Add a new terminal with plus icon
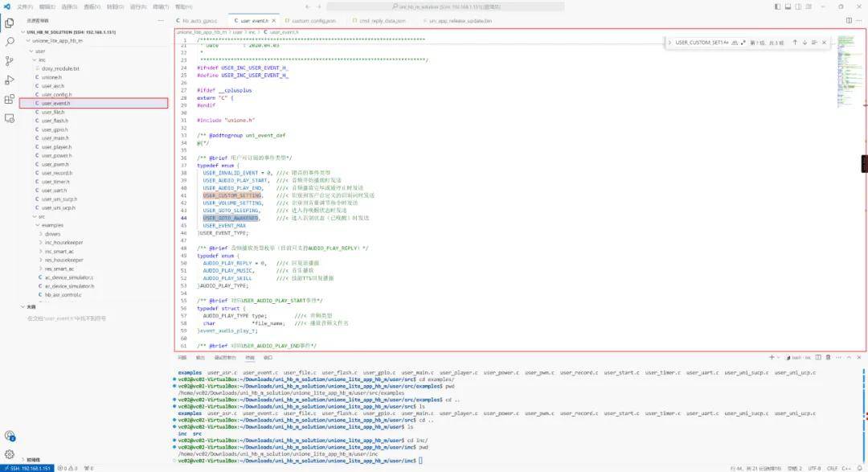This screenshot has height=472, width=868. pyautogui.click(x=772, y=358)
